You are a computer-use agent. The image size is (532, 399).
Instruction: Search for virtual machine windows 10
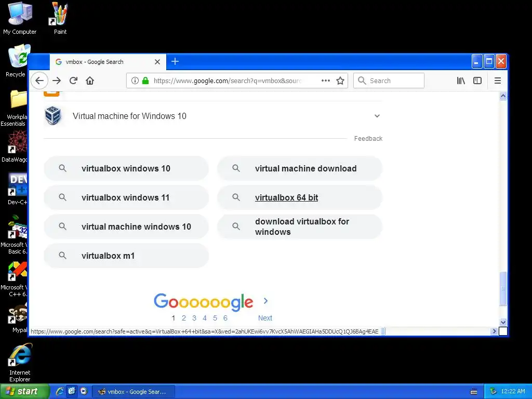pos(126,227)
